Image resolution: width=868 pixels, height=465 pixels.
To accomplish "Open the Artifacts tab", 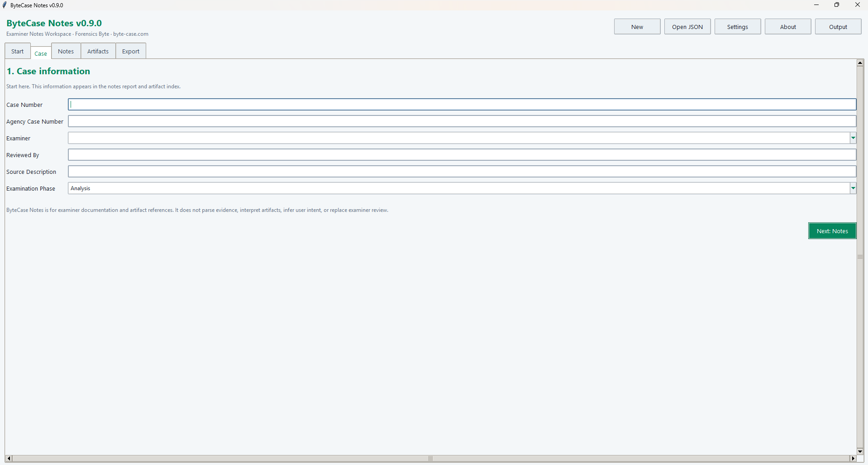I will pos(98,51).
